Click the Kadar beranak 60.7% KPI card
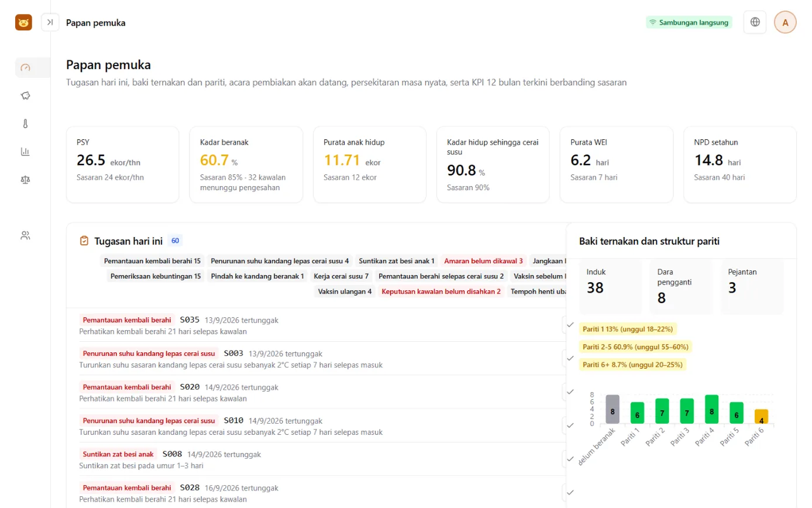The image size is (812, 508). point(246,164)
